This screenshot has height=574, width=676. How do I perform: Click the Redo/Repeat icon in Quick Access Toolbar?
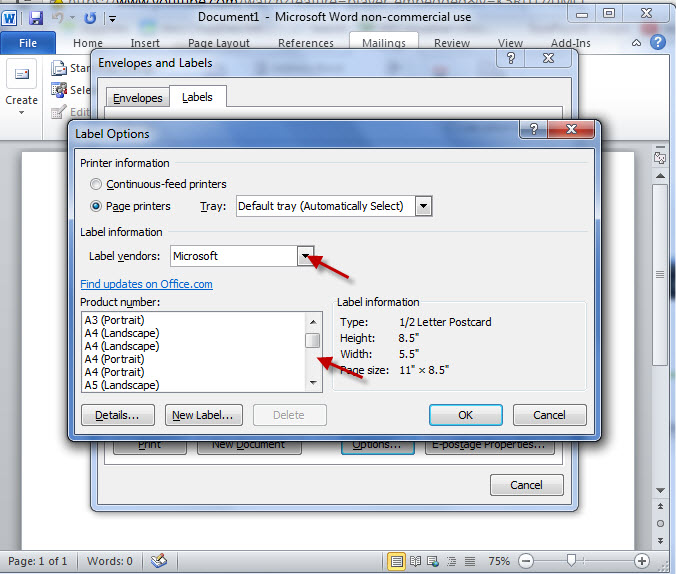[90, 18]
